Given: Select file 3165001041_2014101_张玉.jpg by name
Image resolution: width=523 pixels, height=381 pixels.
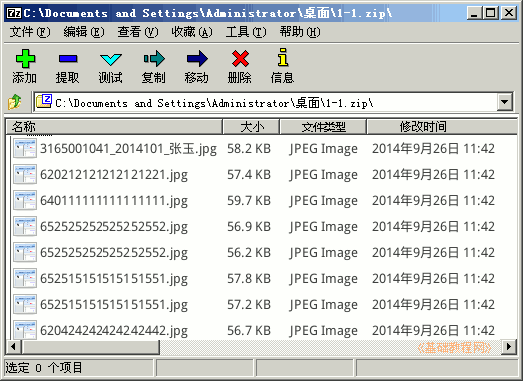Looking at the screenshot, I should 128,149.
